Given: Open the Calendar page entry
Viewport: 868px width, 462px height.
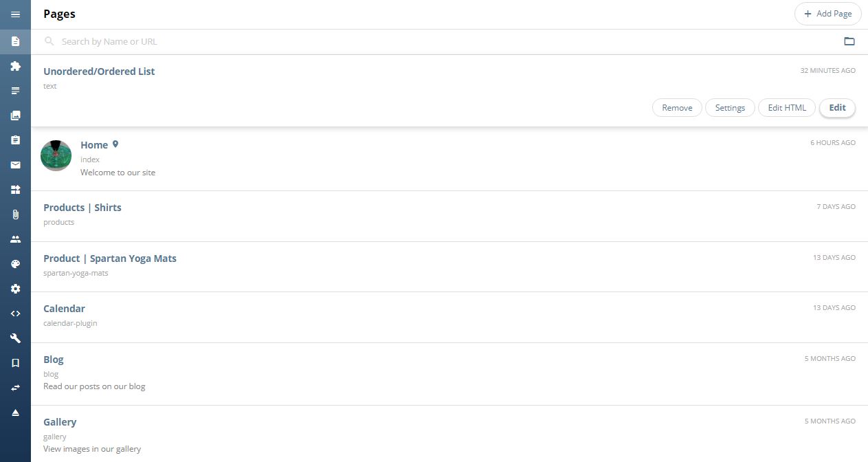Looking at the screenshot, I should coord(449,317).
